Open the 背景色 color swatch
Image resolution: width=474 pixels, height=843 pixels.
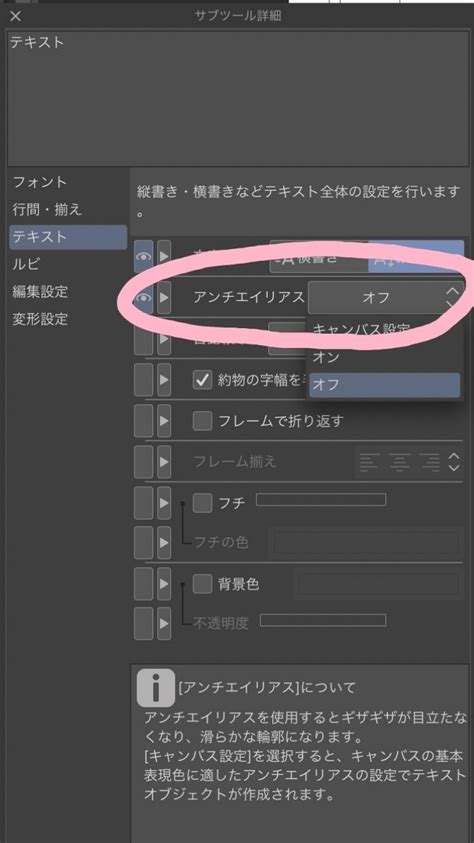coord(378,584)
